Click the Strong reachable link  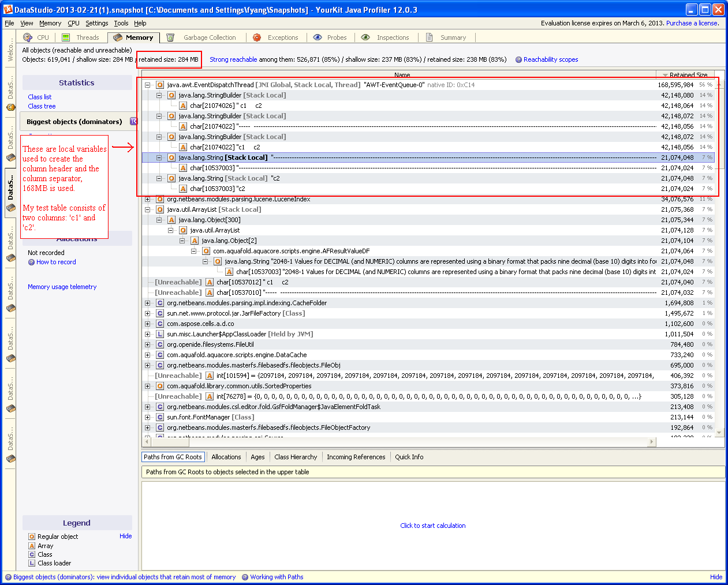[233, 59]
